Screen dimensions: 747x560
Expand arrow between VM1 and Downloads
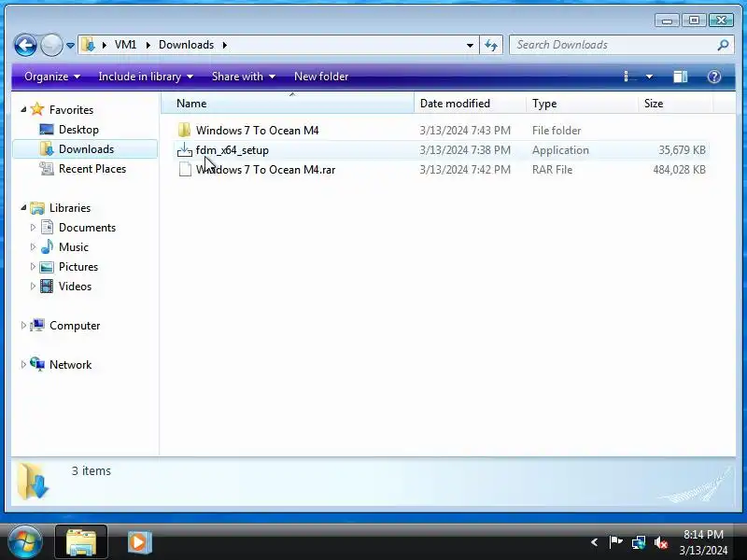coord(148,45)
